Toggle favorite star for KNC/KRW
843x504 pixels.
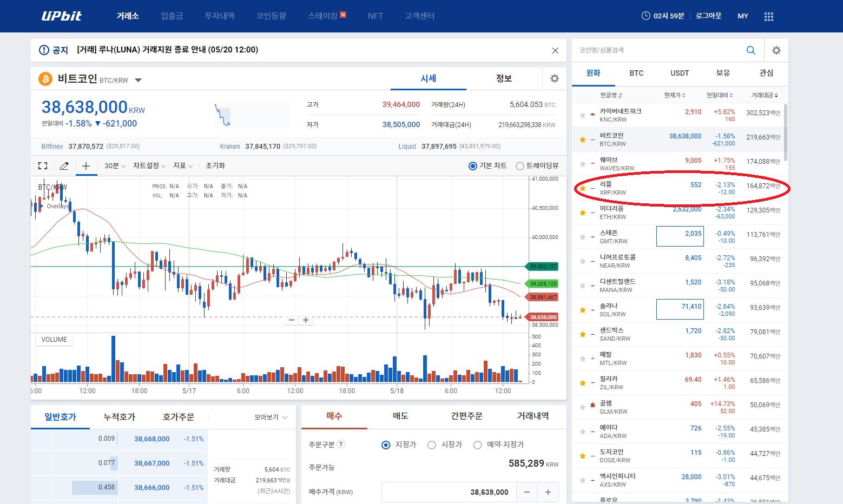click(x=583, y=115)
